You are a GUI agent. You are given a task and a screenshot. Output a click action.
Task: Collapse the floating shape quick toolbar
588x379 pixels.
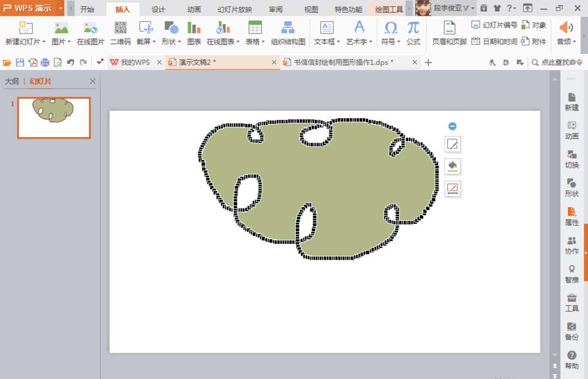(452, 126)
